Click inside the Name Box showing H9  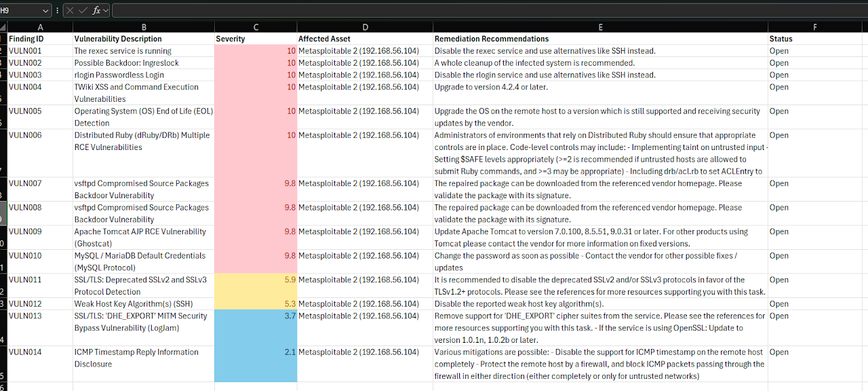(20, 10)
